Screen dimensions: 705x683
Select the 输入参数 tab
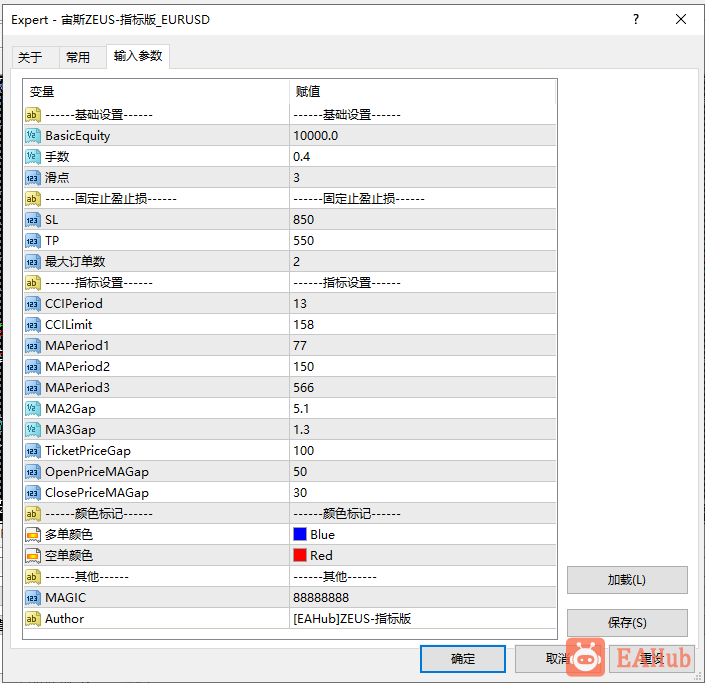click(138, 56)
